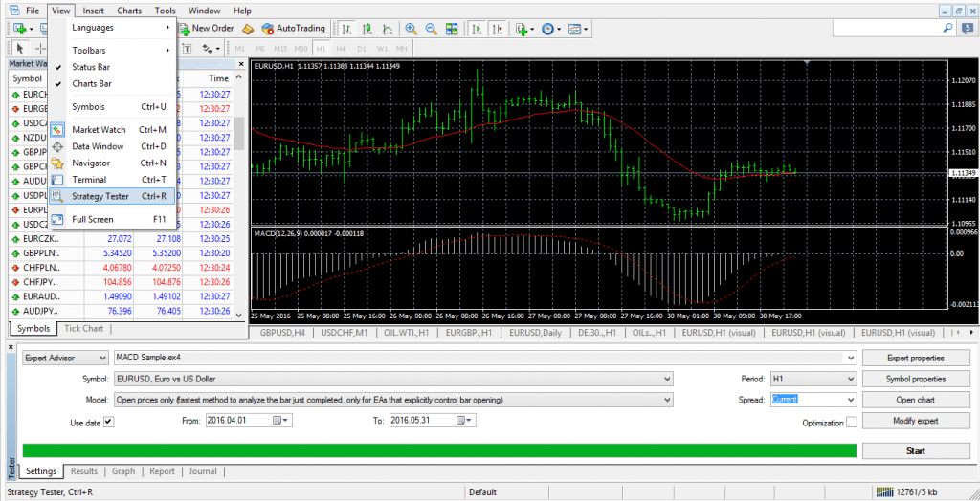The height and width of the screenshot is (501, 980).
Task: Click the zoom out magnifier icon
Action: pos(431,29)
